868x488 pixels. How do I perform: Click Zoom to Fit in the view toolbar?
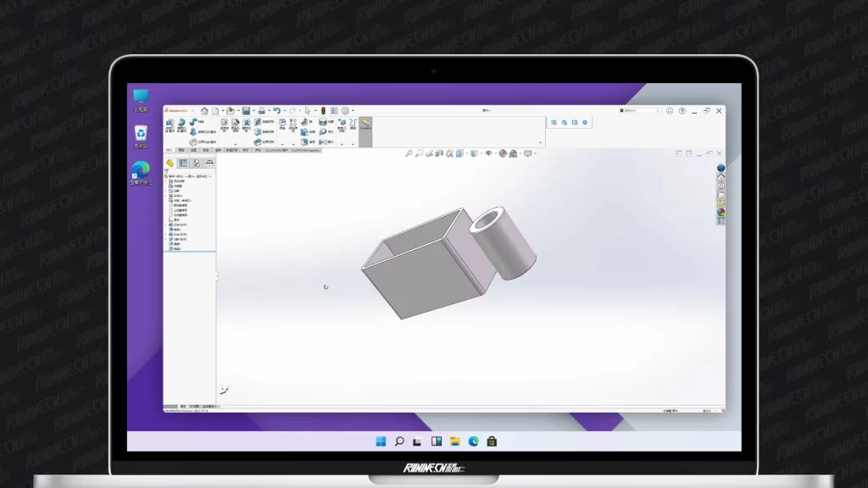[x=409, y=153]
